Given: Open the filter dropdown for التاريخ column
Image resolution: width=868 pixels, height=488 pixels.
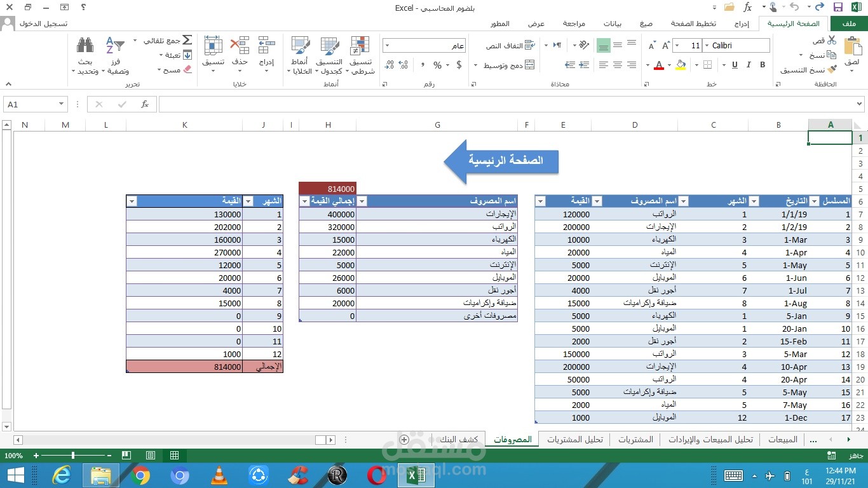Looking at the screenshot, I should [754, 201].
